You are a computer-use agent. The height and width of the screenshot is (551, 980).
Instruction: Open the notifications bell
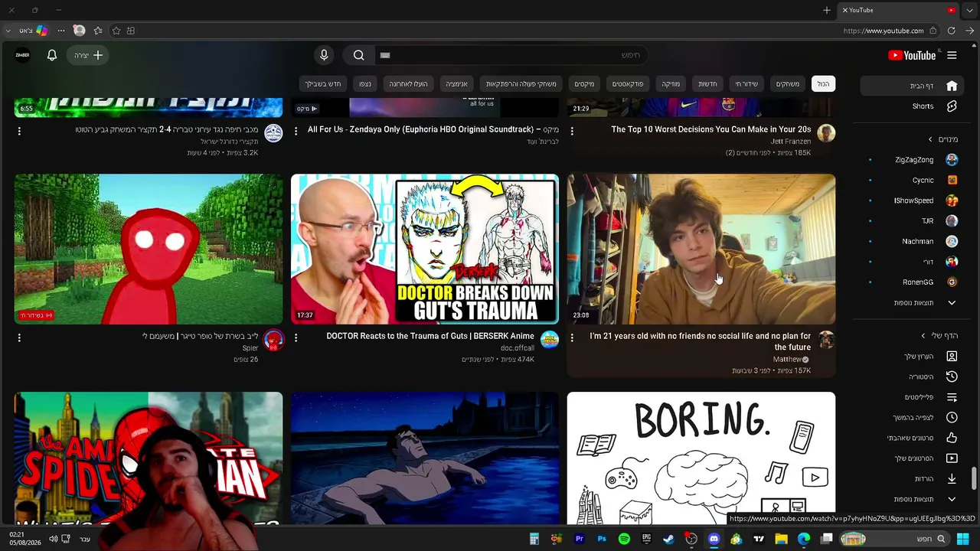coord(52,55)
